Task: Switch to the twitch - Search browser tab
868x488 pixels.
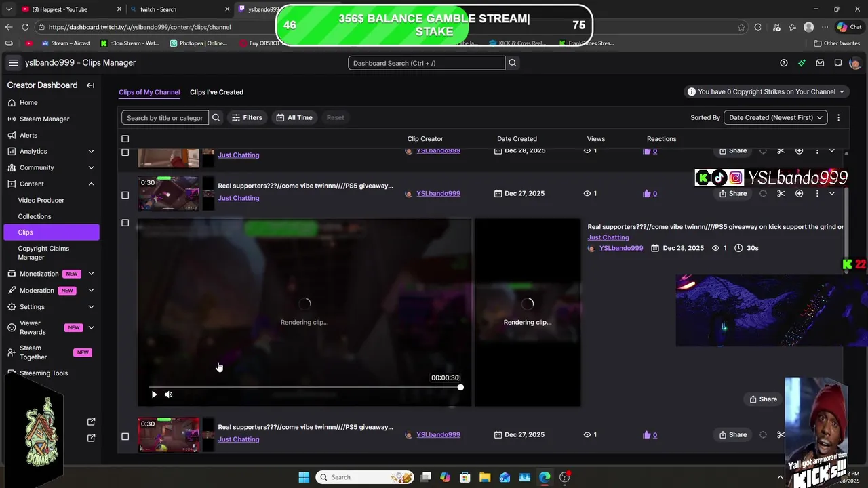Action: [x=180, y=9]
